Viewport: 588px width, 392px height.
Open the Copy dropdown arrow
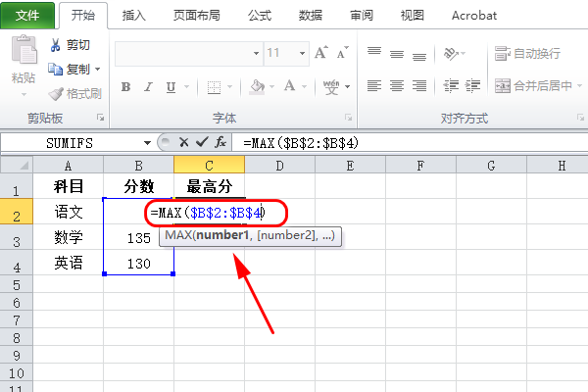click(97, 69)
